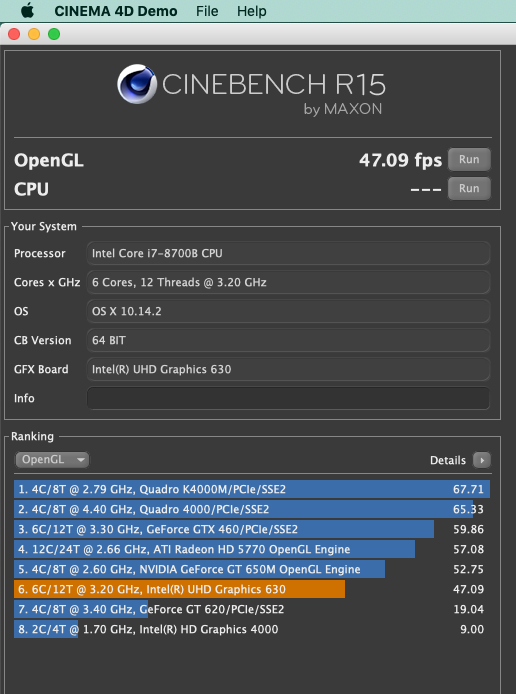Image resolution: width=516 pixels, height=694 pixels.
Task: Open the OpenGL ranking dropdown
Action: tap(52, 460)
